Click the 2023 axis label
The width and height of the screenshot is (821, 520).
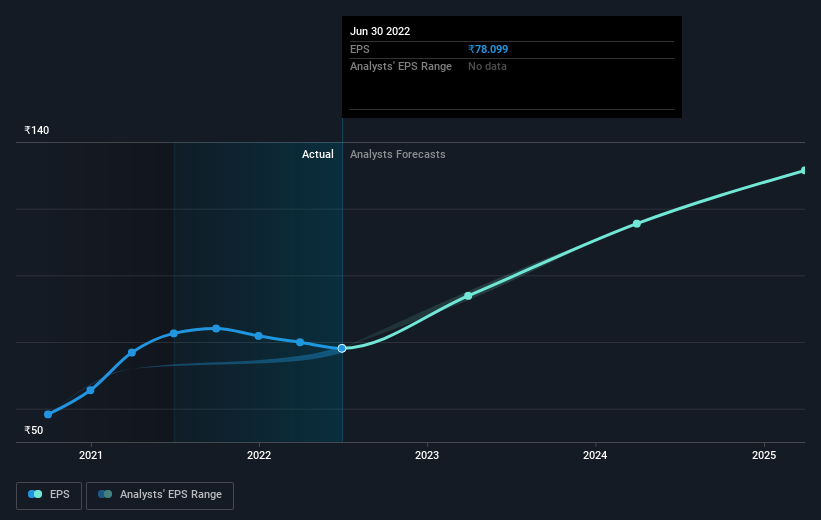[427, 455]
